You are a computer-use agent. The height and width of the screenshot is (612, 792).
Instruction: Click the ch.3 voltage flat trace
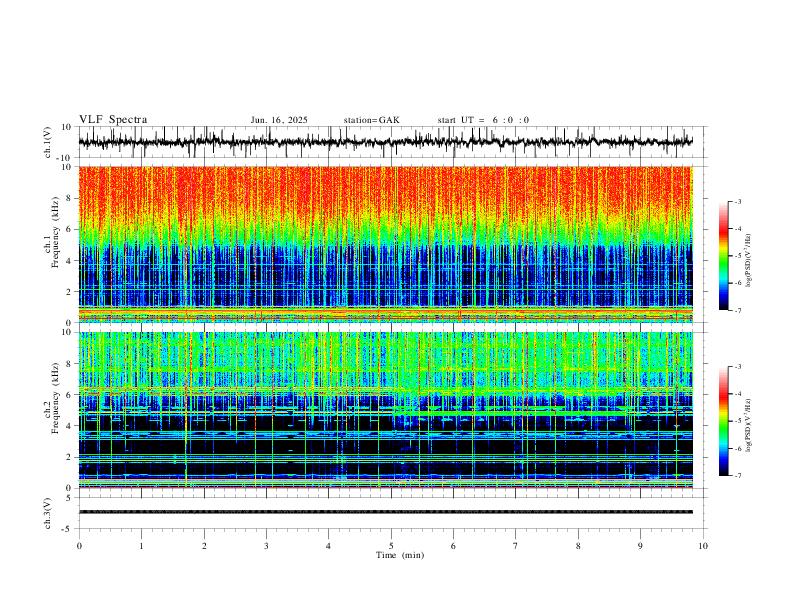coord(385,512)
